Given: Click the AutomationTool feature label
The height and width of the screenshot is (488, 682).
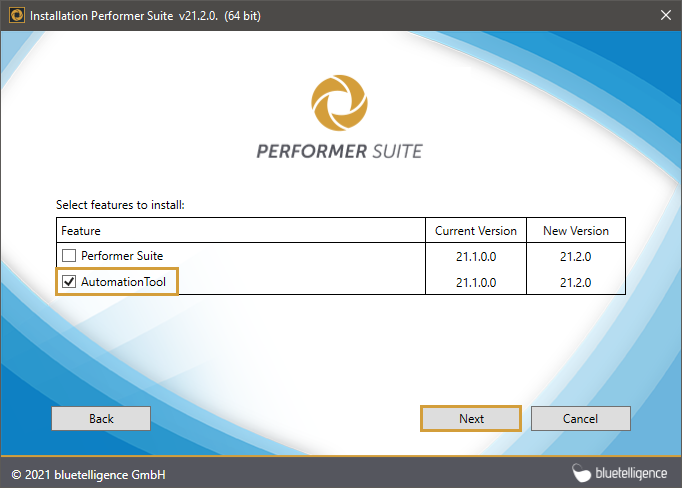Looking at the screenshot, I should pyautogui.click(x=126, y=283).
